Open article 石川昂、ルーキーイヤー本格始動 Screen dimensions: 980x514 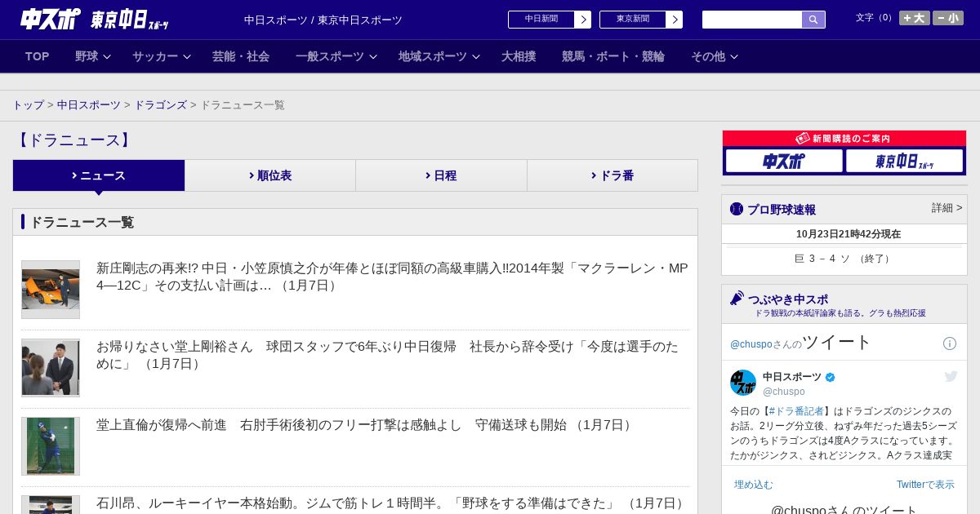(x=392, y=503)
